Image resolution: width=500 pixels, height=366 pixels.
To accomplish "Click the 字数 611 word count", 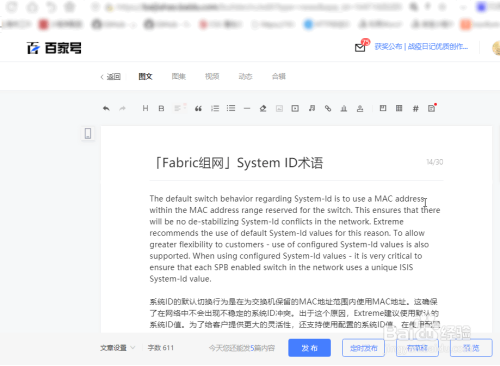I will pos(161,348).
